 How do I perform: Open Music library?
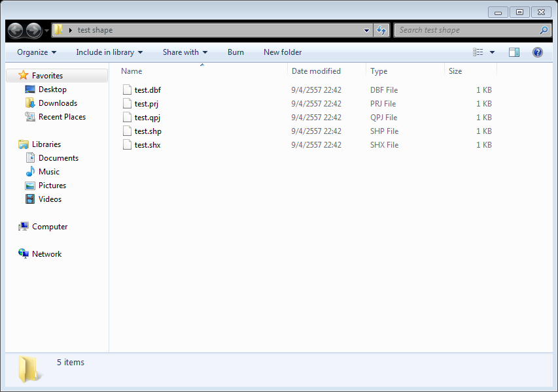(49, 172)
